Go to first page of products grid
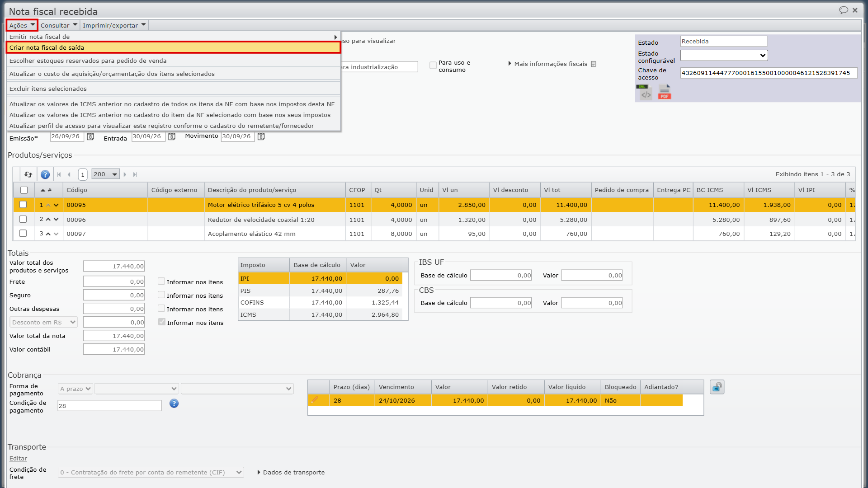This screenshot has height=488, width=868. click(59, 174)
